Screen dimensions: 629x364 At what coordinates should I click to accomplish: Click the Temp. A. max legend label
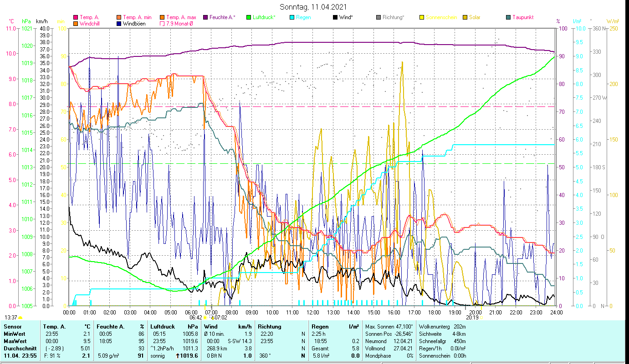[181, 17]
